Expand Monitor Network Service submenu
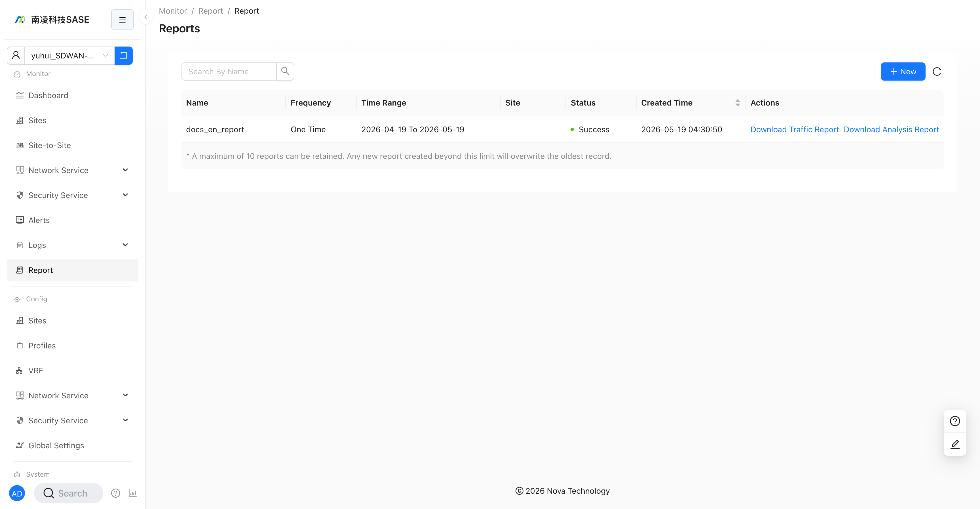 point(72,170)
